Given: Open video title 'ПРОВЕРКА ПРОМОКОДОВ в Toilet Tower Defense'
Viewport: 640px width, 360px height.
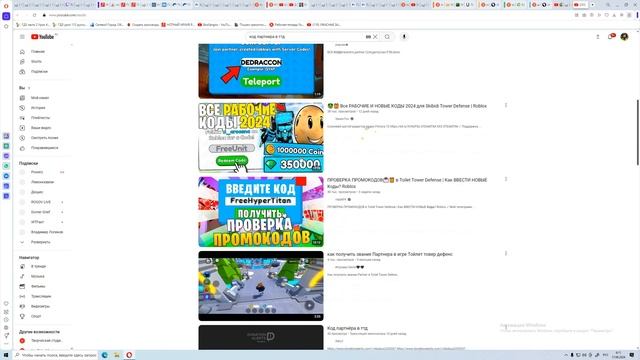Looking at the screenshot, I should tap(407, 183).
